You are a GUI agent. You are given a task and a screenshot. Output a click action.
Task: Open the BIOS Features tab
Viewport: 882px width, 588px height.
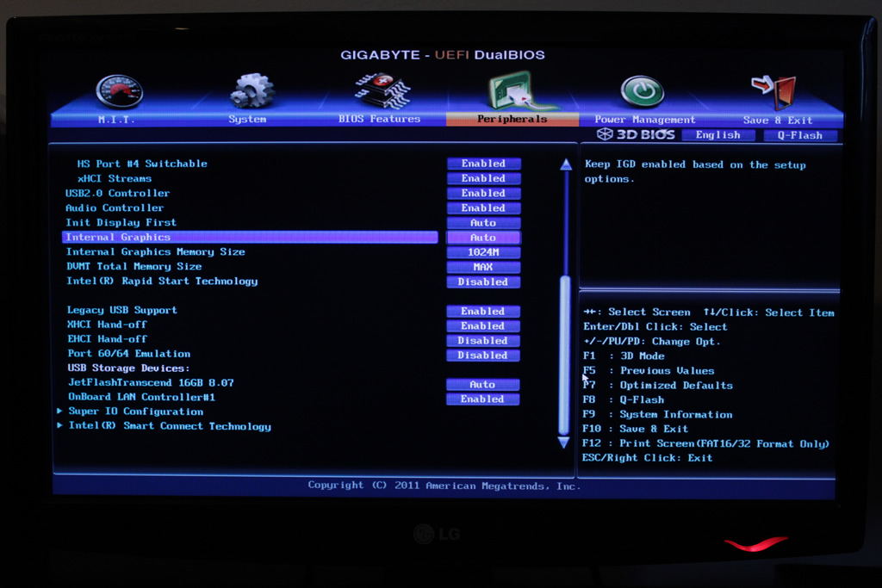click(380, 119)
